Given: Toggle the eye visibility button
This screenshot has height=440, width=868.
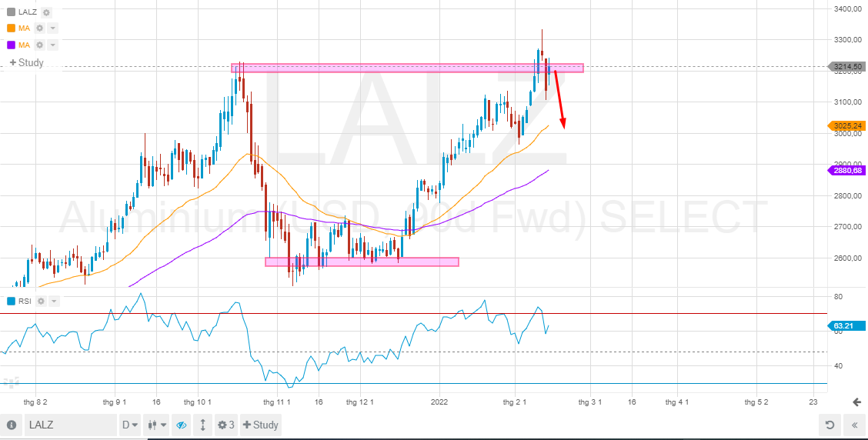Looking at the screenshot, I should coord(181,425).
